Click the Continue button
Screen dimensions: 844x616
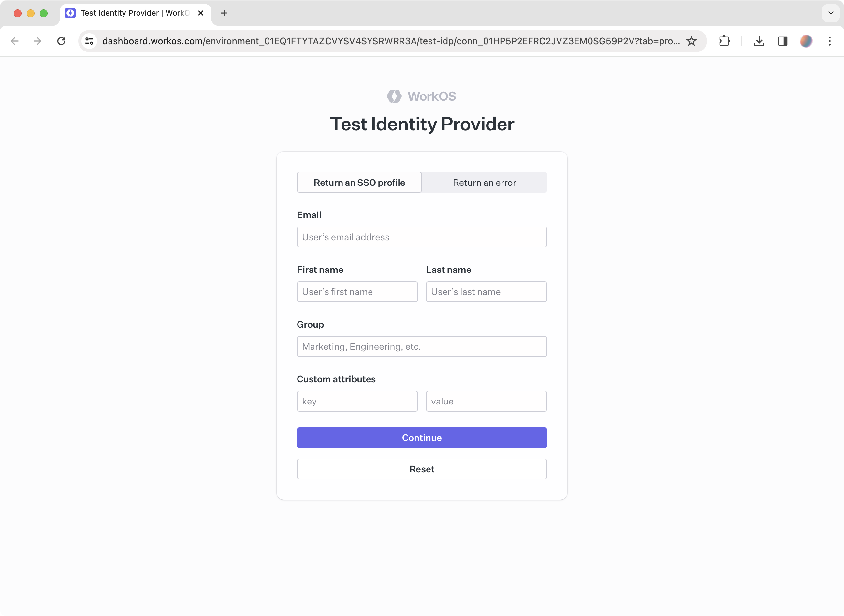[422, 438]
